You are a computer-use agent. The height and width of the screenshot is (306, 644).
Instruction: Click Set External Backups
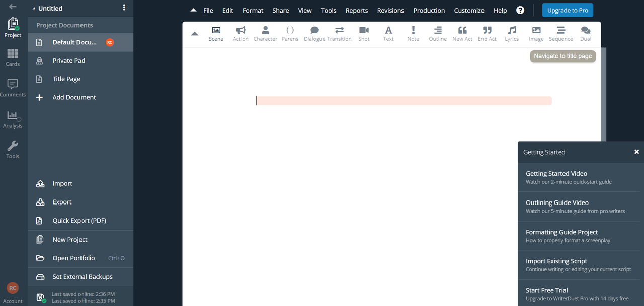tap(80, 277)
